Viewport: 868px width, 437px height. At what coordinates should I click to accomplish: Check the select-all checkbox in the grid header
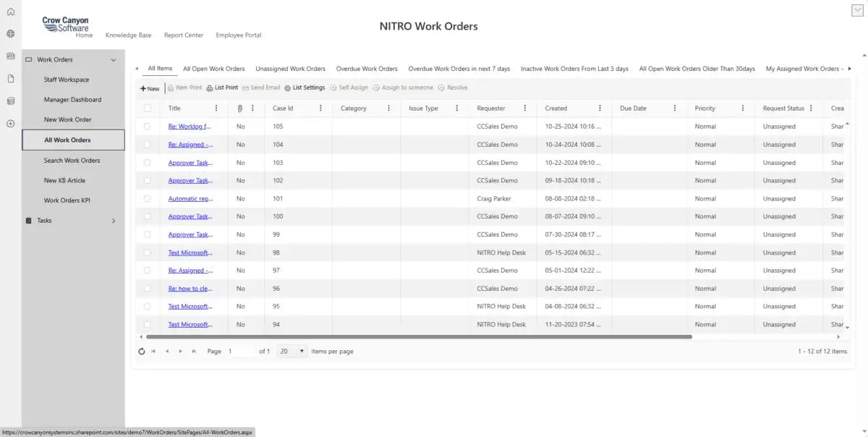coord(148,108)
